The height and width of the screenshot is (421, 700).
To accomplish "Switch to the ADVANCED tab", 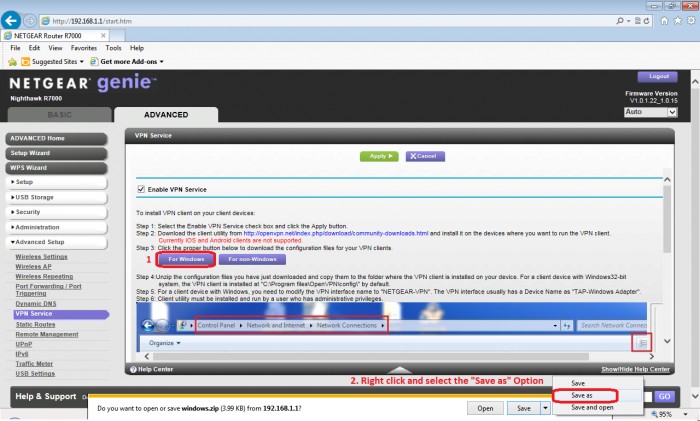I will 166,115.
